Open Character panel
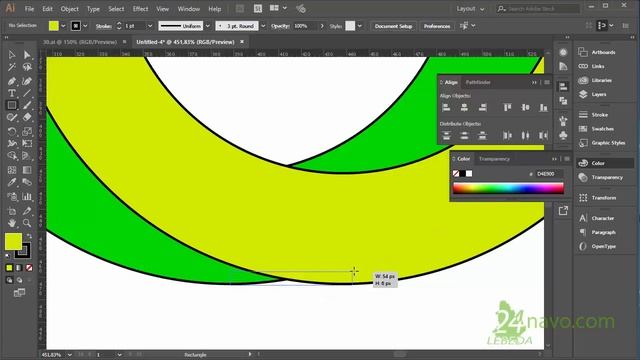The height and width of the screenshot is (360, 640). pyautogui.click(x=604, y=218)
